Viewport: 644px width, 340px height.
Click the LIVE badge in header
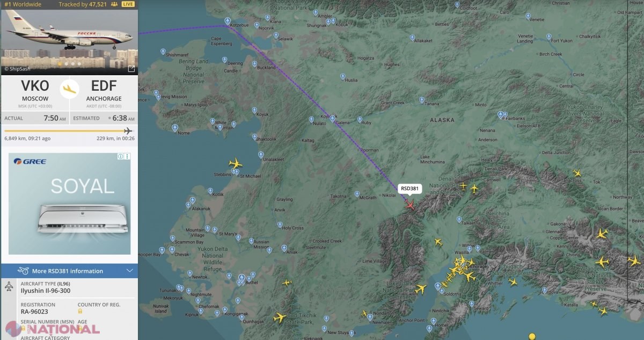[x=128, y=4]
